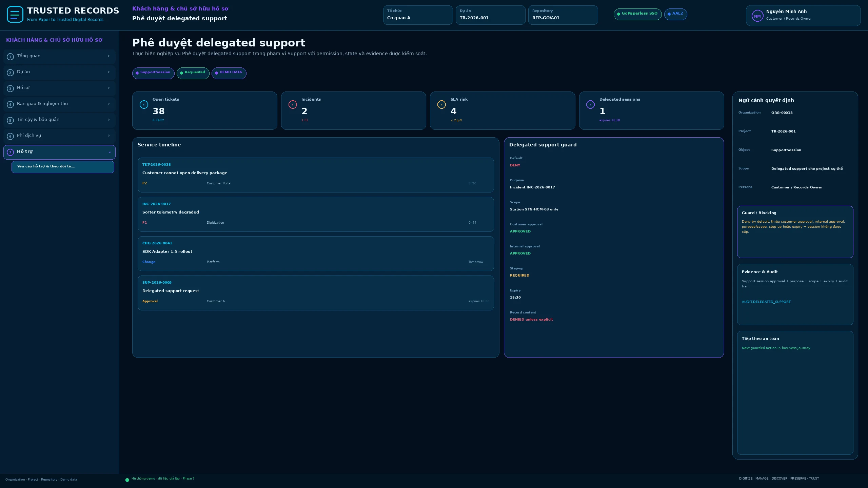Click Nguyễn Minh Anh profile panel
This screenshot has height=488, width=868.
pyautogui.click(x=803, y=16)
